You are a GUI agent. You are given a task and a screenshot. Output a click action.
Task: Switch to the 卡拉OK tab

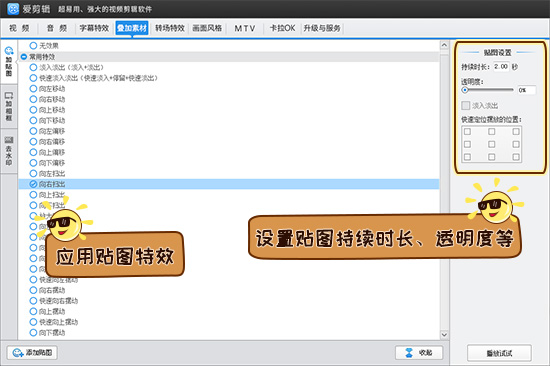(x=282, y=28)
